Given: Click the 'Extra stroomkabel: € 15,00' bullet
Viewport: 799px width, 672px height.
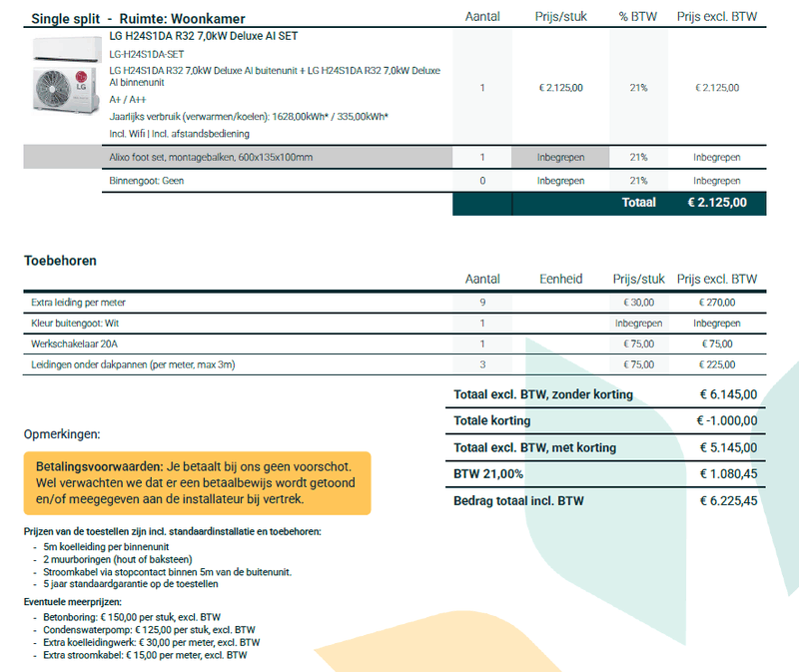Looking at the screenshot, I should point(145,656).
